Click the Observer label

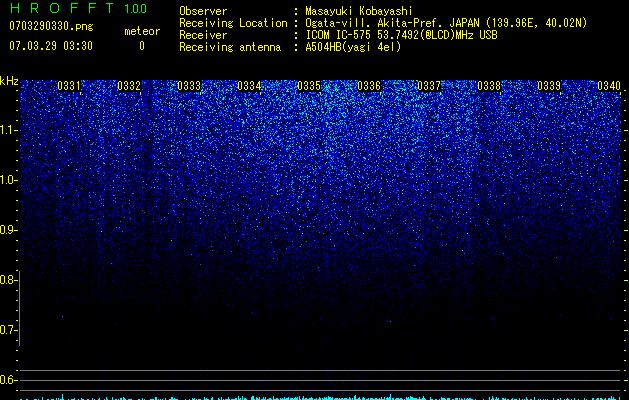pyautogui.click(x=203, y=11)
